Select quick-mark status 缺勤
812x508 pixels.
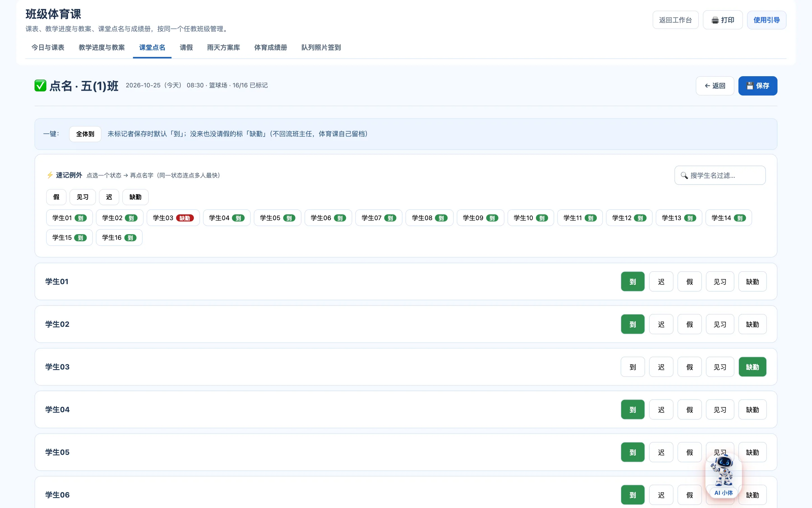coord(135,197)
